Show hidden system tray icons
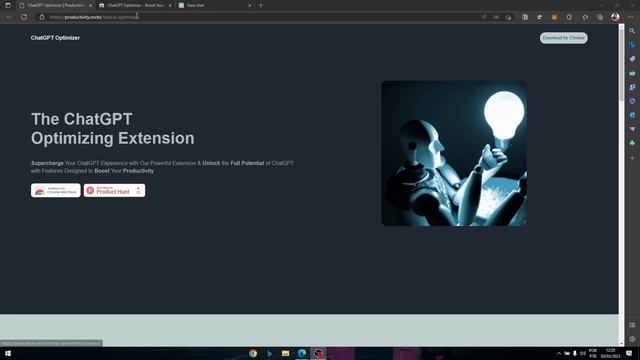This screenshot has width=640, height=360. tap(559, 353)
